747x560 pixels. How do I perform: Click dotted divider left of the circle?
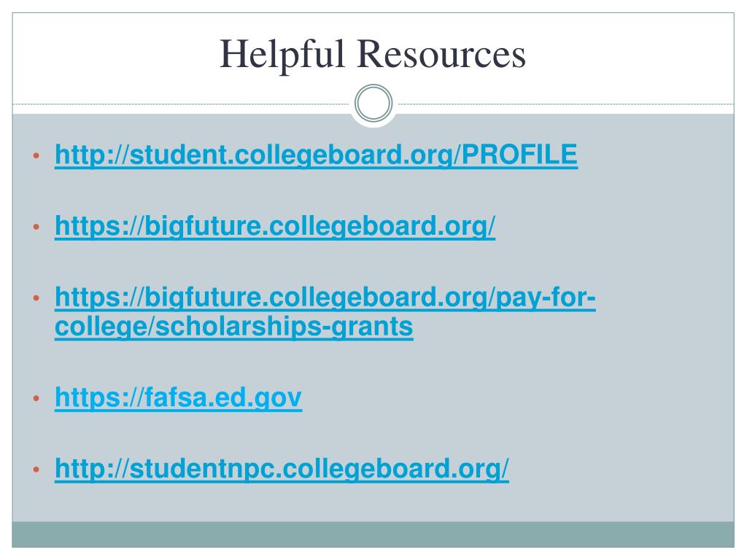pyautogui.click(x=182, y=104)
